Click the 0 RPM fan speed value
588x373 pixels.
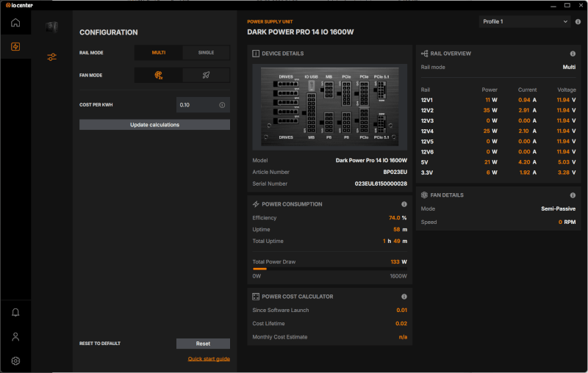click(x=567, y=222)
